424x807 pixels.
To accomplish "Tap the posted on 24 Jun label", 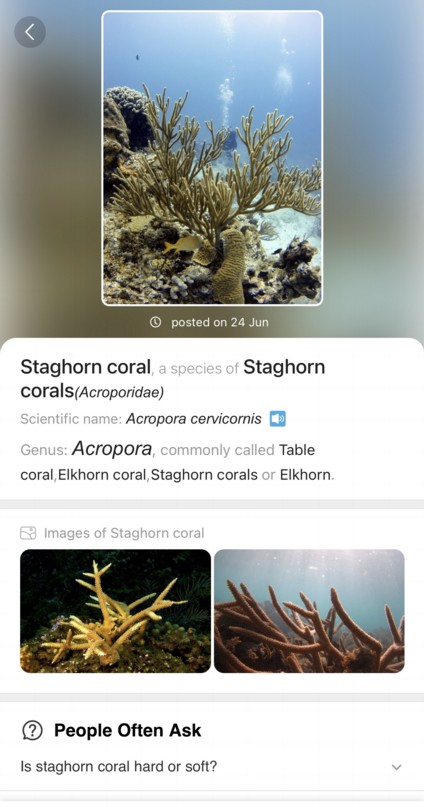I will coord(220,322).
